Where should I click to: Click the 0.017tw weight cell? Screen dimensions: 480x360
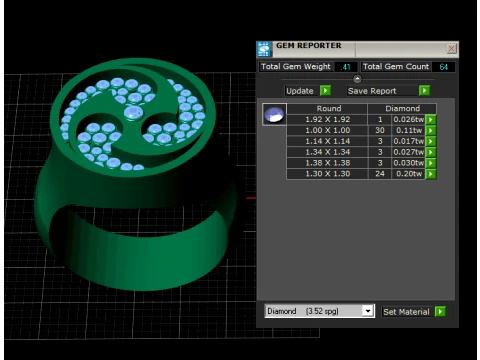click(x=409, y=141)
